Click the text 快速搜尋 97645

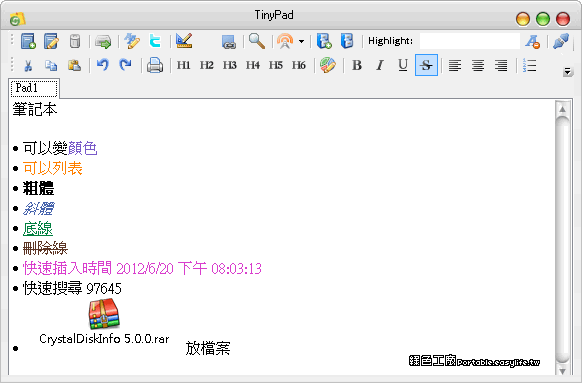tap(72, 288)
